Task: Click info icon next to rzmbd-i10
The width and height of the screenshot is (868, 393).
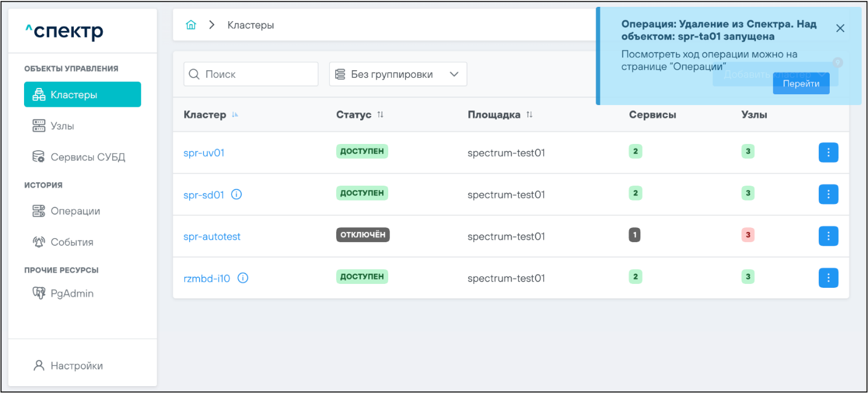Action: point(242,278)
